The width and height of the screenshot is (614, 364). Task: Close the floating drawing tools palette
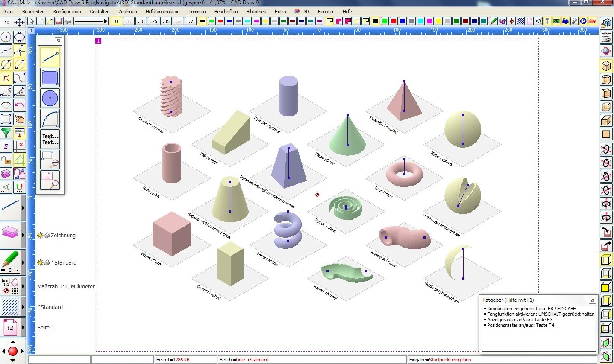59,41
